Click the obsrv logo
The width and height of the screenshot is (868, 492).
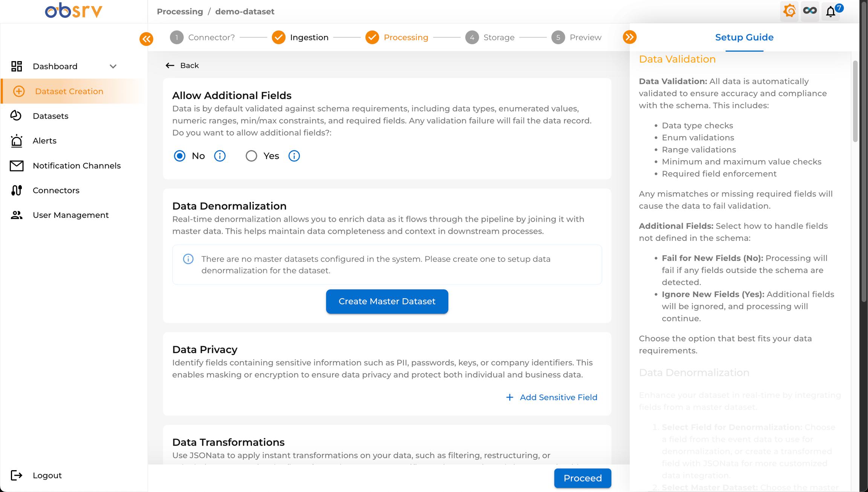73,11
